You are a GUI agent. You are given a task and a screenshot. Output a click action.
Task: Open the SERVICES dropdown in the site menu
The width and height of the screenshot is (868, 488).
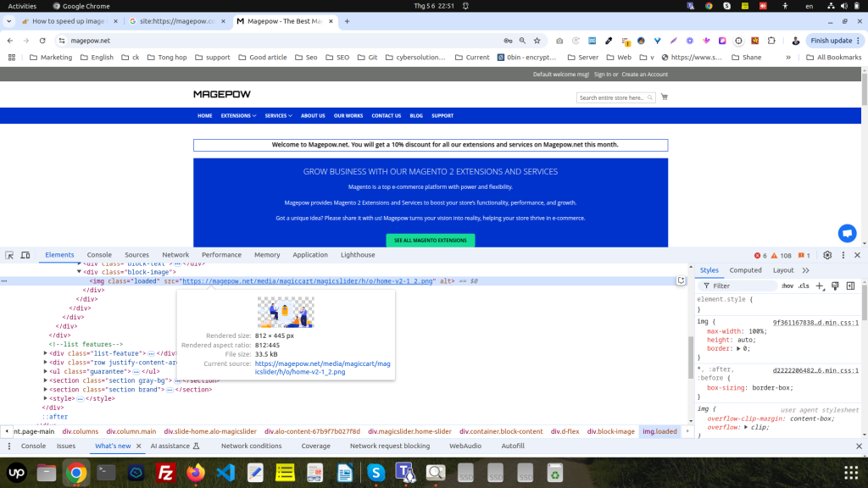(x=278, y=115)
